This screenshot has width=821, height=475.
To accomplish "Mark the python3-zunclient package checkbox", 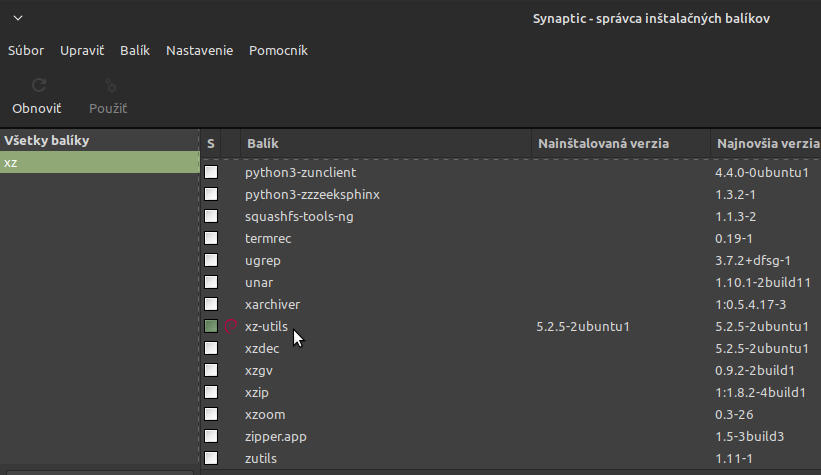I will point(211,172).
